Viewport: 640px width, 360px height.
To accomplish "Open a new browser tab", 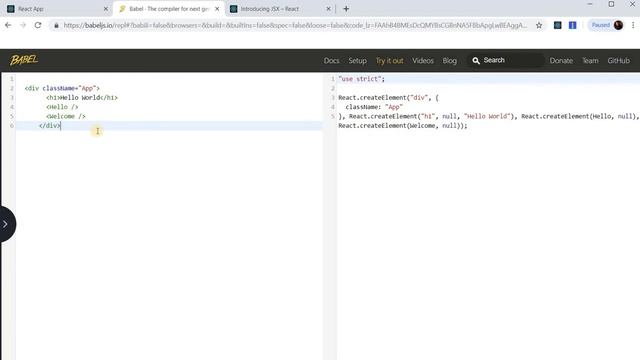I will [346, 9].
